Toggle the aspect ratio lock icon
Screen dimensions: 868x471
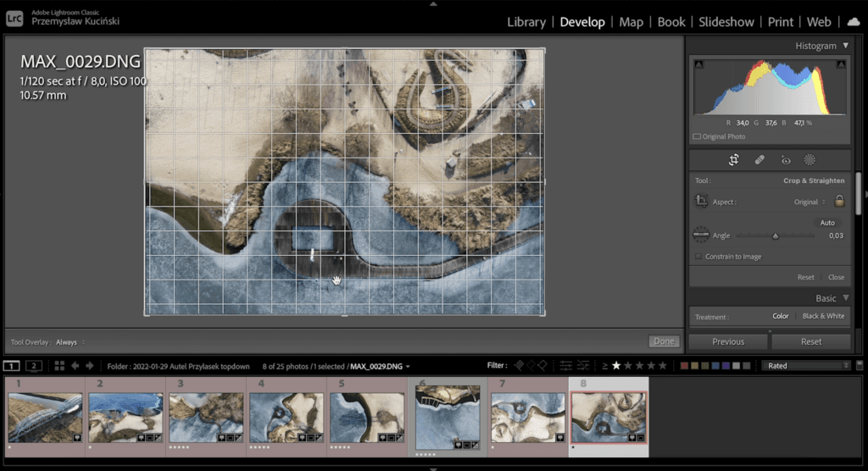click(x=839, y=201)
